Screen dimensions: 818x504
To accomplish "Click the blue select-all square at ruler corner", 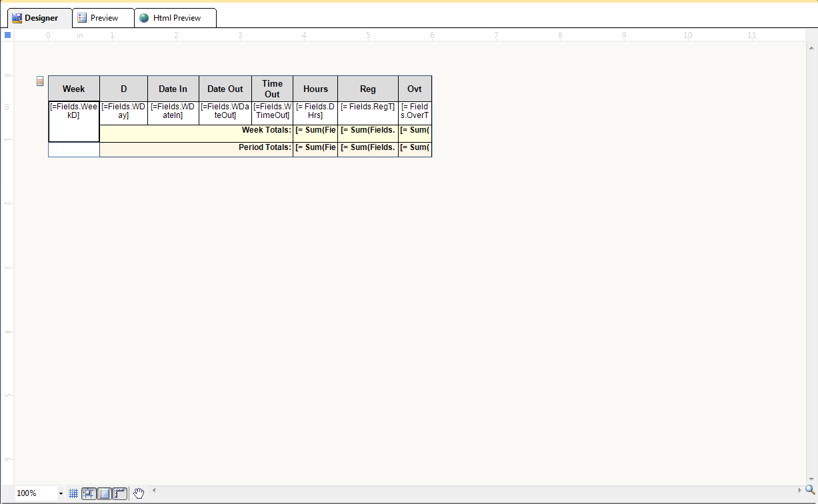I will [x=7, y=35].
